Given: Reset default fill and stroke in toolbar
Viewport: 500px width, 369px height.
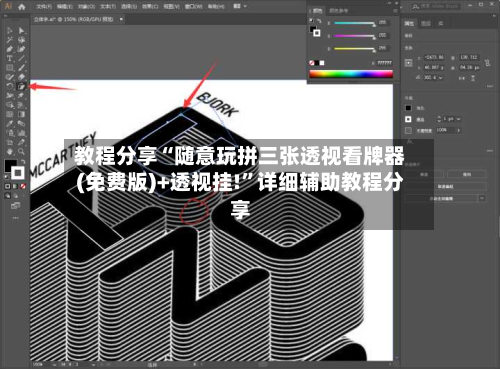Looking at the screenshot, I should (7, 177).
